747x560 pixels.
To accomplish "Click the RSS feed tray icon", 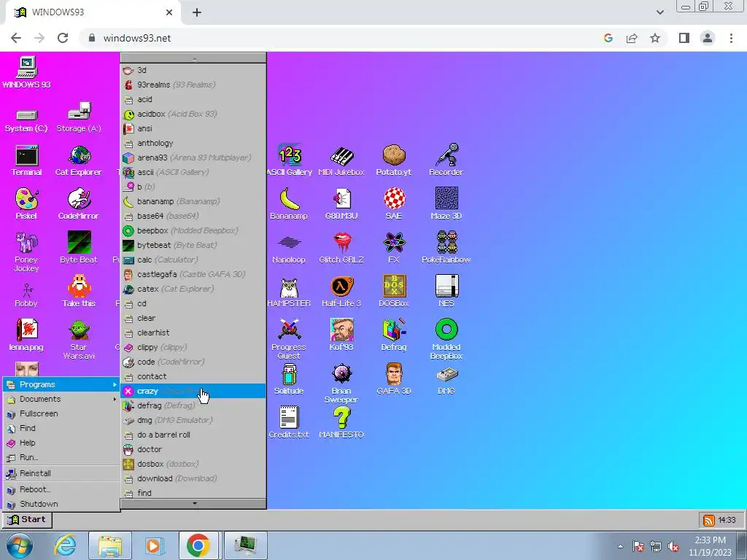I will tap(708, 521).
